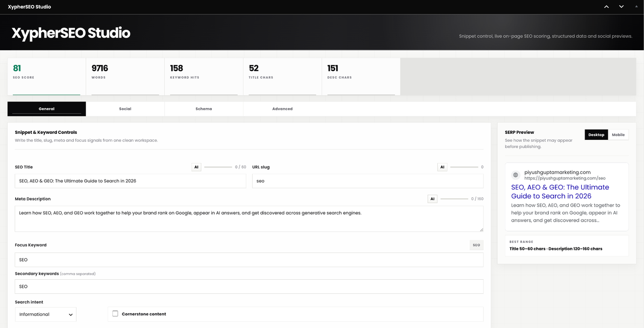Viewport: 644px width, 328px height.
Task: Click the SEO Title length meter
Action: 218,167
